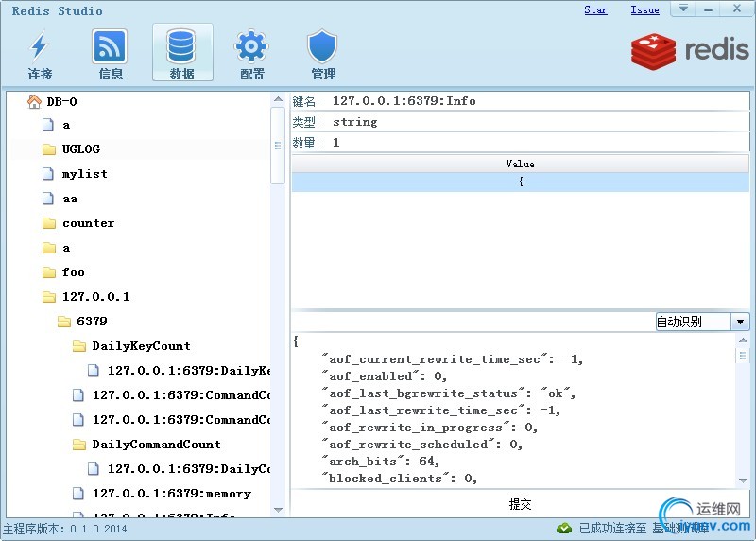The height and width of the screenshot is (541, 756).
Task: Click the value editor scrollbar down arrow
Action: coord(743,480)
